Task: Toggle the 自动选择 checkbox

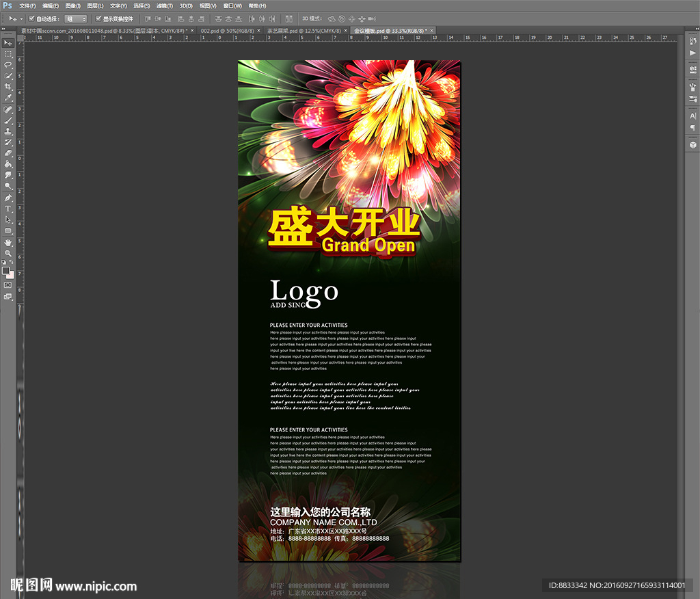Action: tap(31, 18)
